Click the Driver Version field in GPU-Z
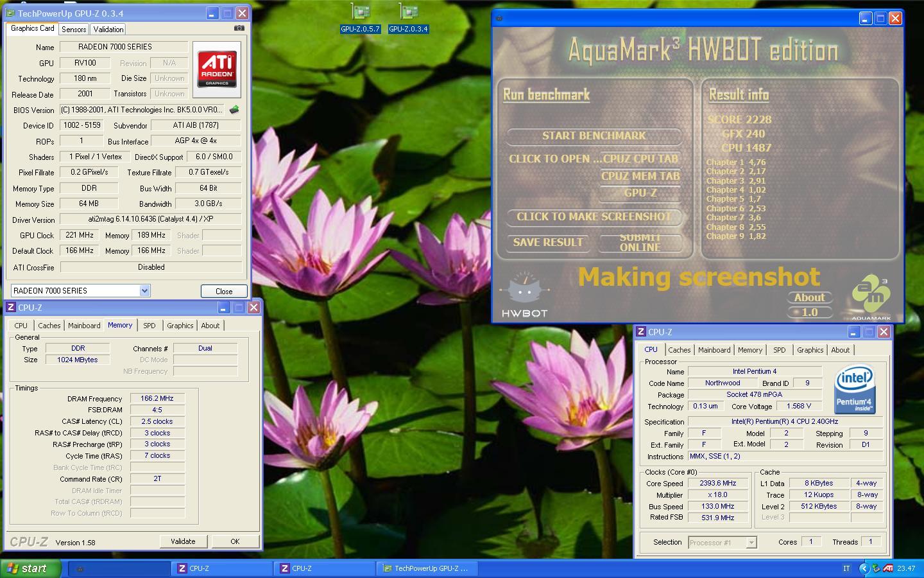Screen dimensions: 924x578 pyautogui.click(x=151, y=219)
